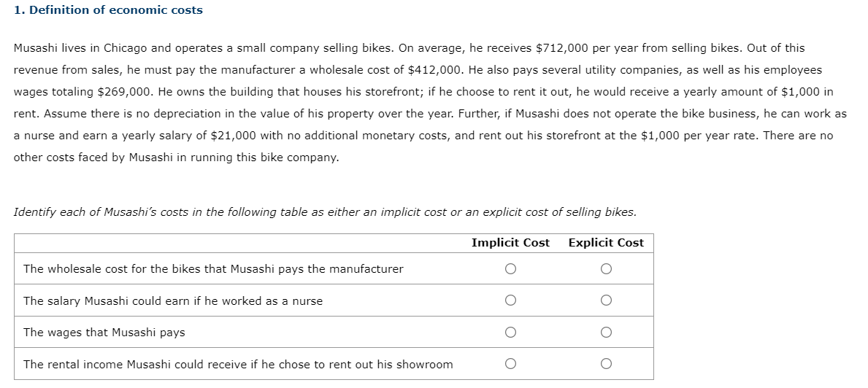Screen dimensions: 868x388
Task: Mark nurse salary as Explicit Cost
Action: (x=606, y=300)
